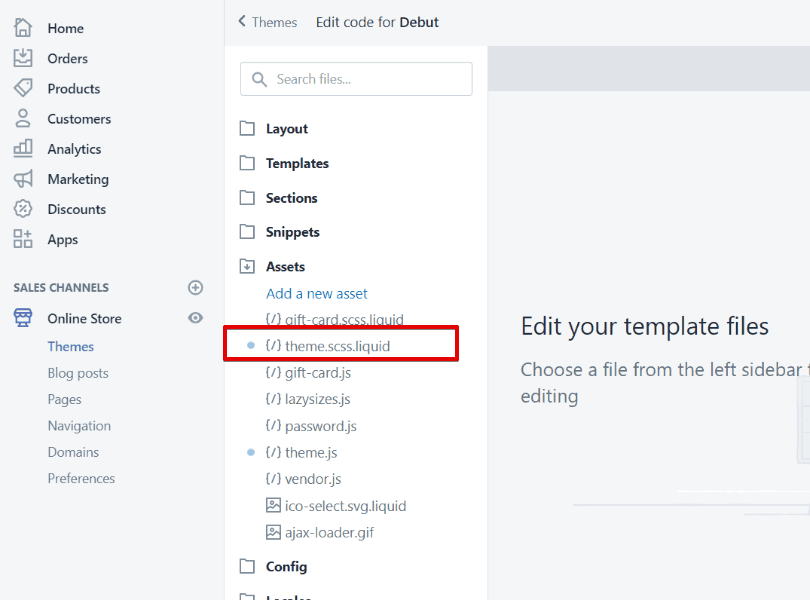The width and height of the screenshot is (810, 600).
Task: Click the Products tag icon
Action: pyautogui.click(x=23, y=88)
